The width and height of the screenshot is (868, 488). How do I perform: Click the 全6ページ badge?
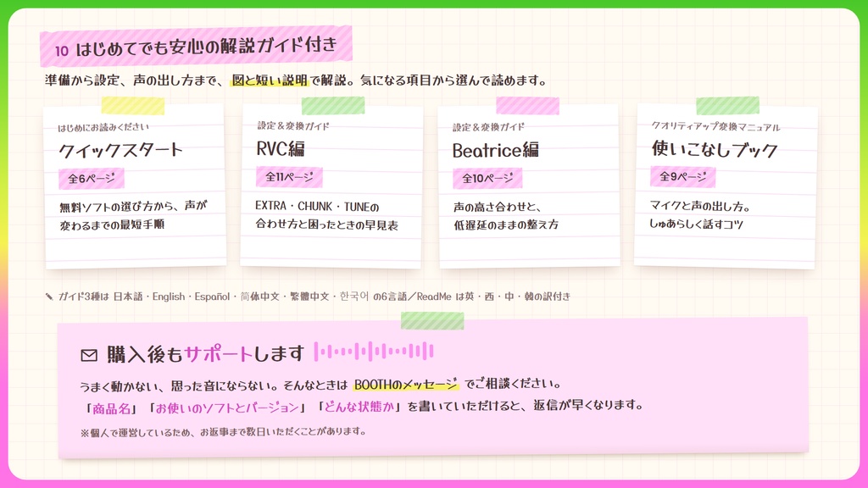click(x=92, y=178)
